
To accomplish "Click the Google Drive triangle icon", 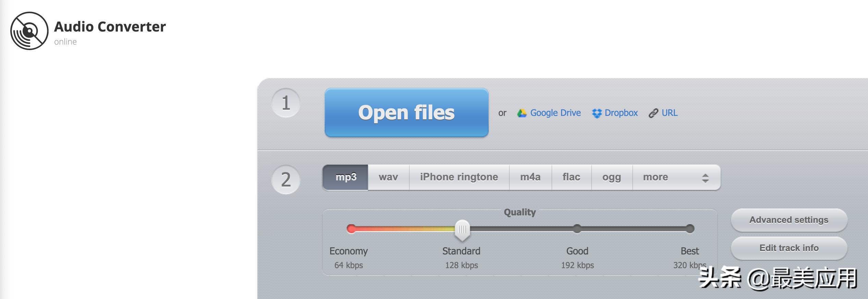I will pos(522,113).
